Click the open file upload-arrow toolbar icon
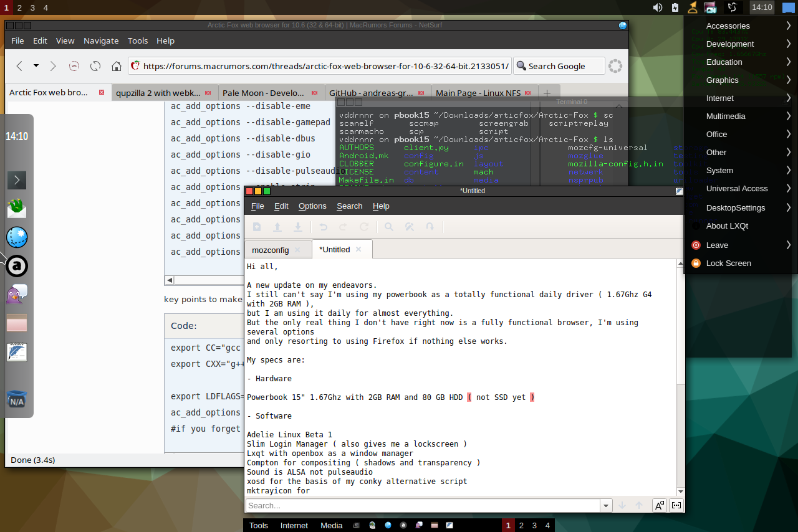 277,227
